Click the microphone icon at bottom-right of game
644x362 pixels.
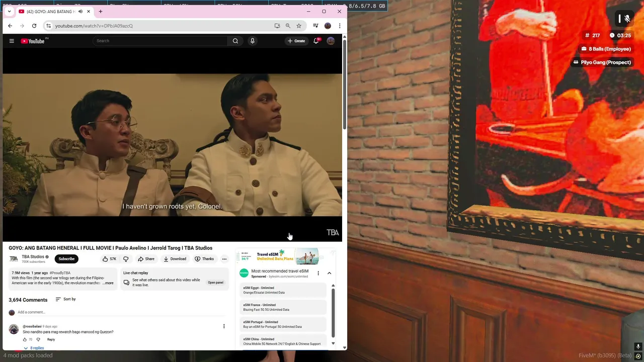pos(638,346)
